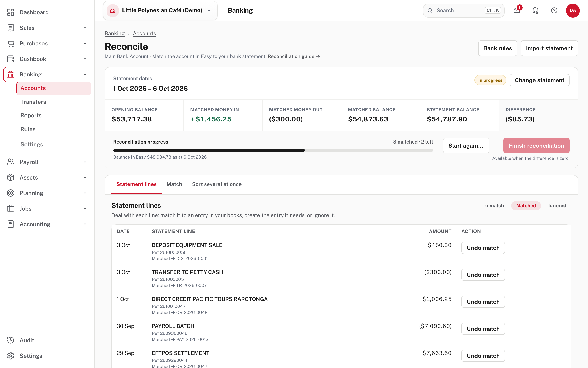Viewport: 588px width, 368px height.
Task: Show the Ignored statement lines
Action: 557,206
